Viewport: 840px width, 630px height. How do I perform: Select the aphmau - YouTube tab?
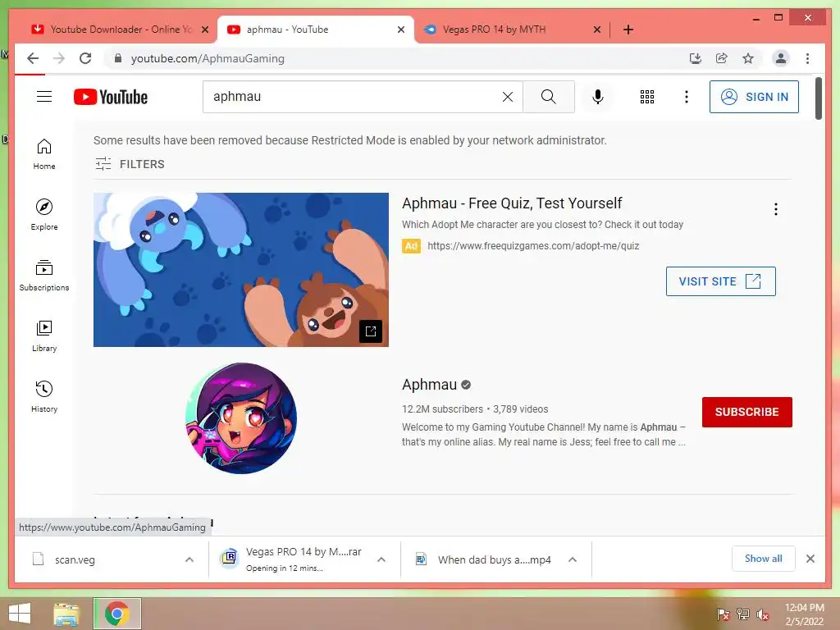pos(316,30)
